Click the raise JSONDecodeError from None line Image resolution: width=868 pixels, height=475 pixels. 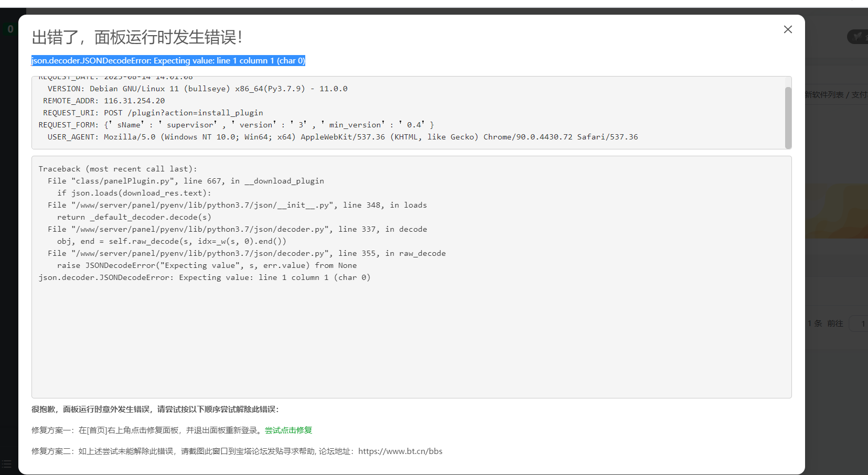[x=207, y=265]
